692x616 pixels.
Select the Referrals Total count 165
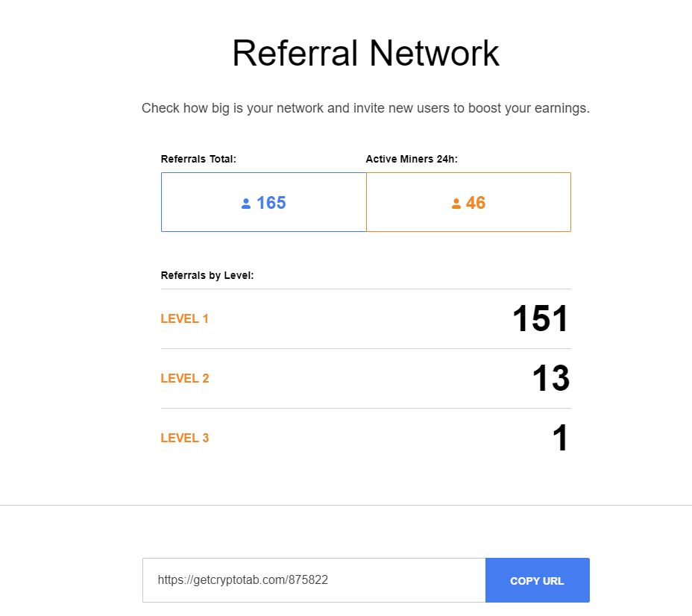pyautogui.click(x=271, y=203)
